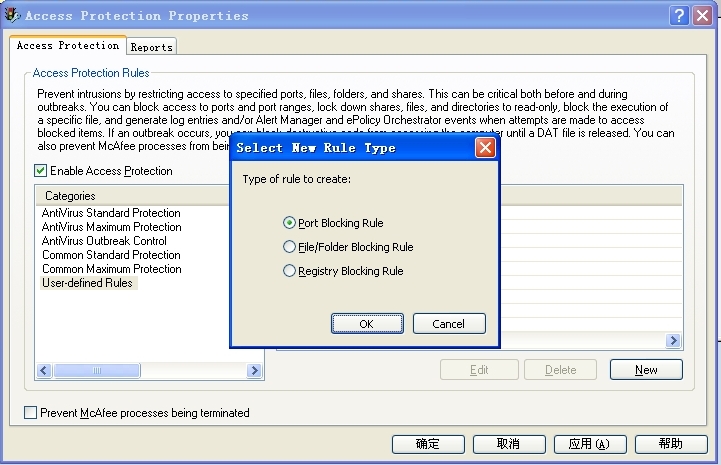Open the Reports tab
Screen dimensions: 721x465
[x=151, y=47]
